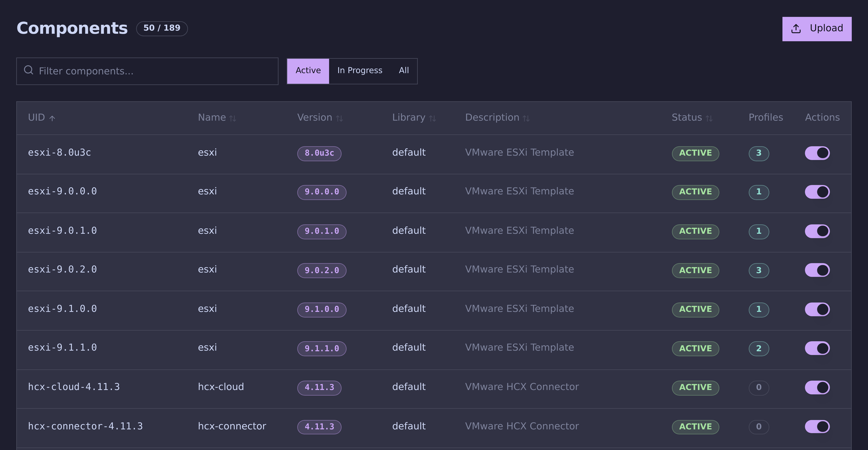Click VMware ESXi Template description for esxi-9.0.2.0
The image size is (868, 450).
pos(520,270)
